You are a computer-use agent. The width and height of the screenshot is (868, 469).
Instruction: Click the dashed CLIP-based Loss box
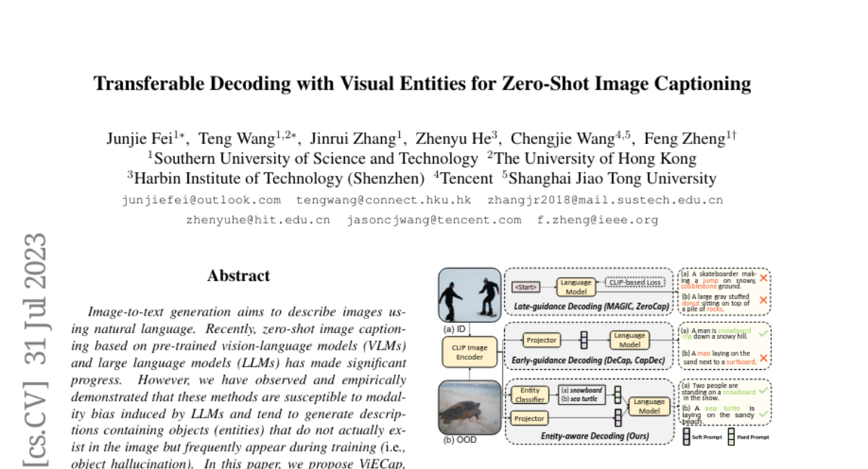pos(636,282)
